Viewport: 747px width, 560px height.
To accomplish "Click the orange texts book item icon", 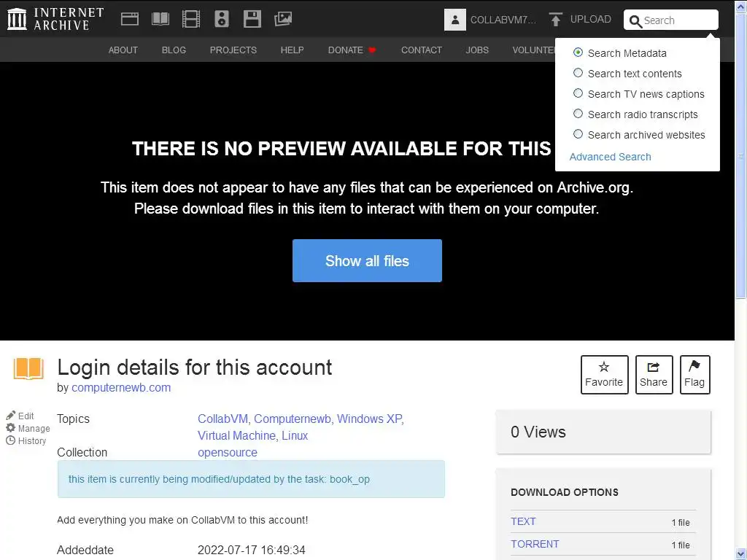I will pyautogui.click(x=28, y=368).
